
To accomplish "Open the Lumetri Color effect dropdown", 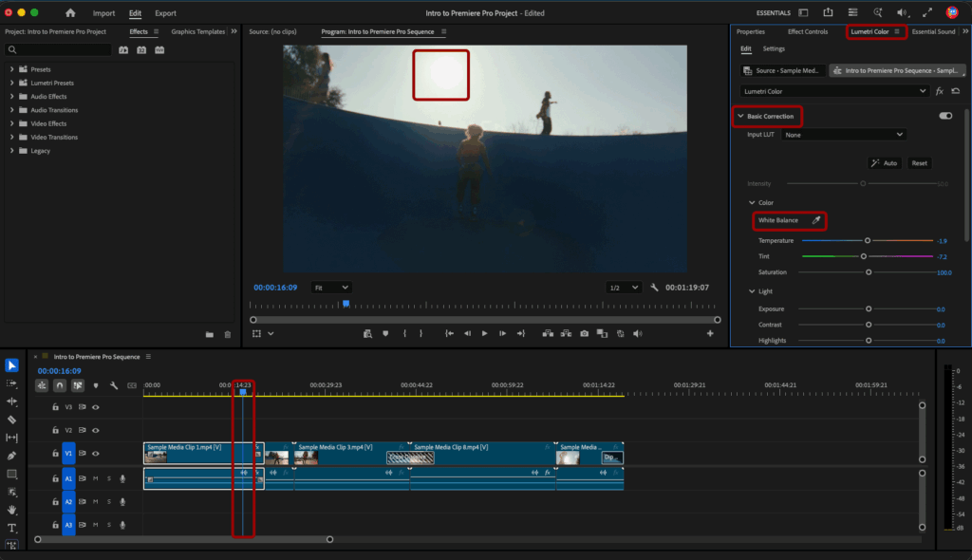I will (x=834, y=91).
